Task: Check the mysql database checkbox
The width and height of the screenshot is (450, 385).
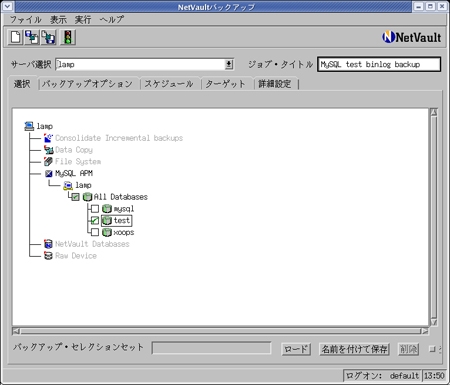Action: pyautogui.click(x=95, y=209)
